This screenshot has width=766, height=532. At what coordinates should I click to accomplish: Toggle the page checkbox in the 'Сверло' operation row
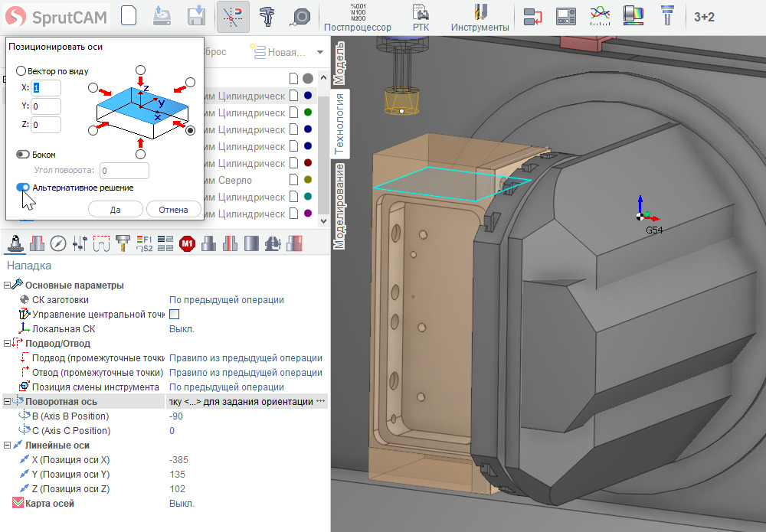tap(293, 180)
